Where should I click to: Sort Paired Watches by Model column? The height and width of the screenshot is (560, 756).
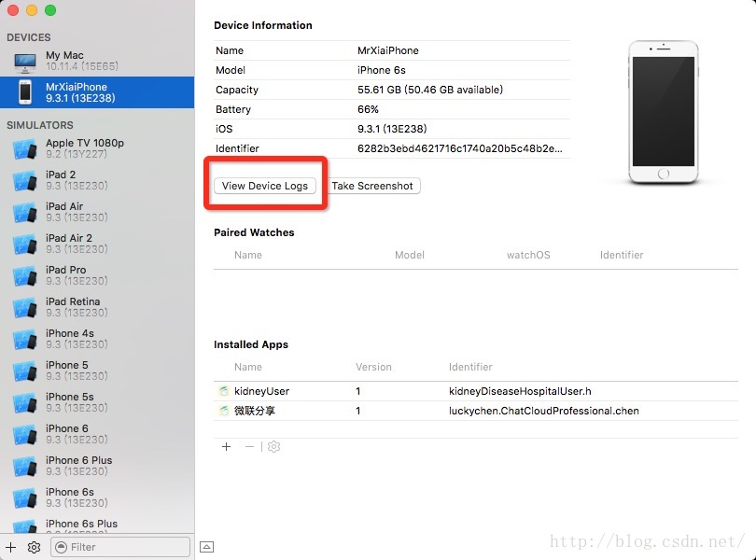pyautogui.click(x=410, y=255)
